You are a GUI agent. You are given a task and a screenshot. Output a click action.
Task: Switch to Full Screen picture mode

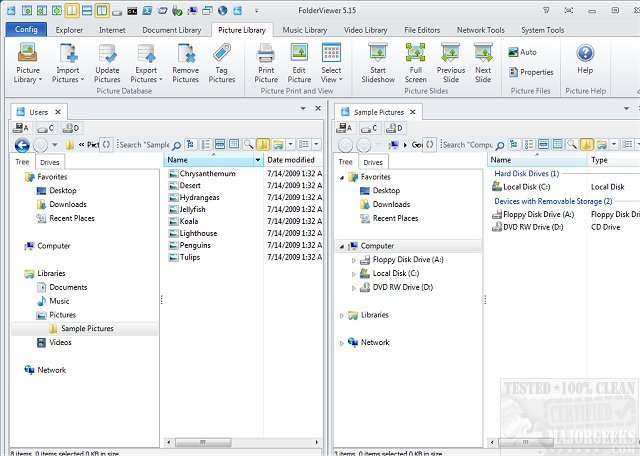[x=416, y=63]
